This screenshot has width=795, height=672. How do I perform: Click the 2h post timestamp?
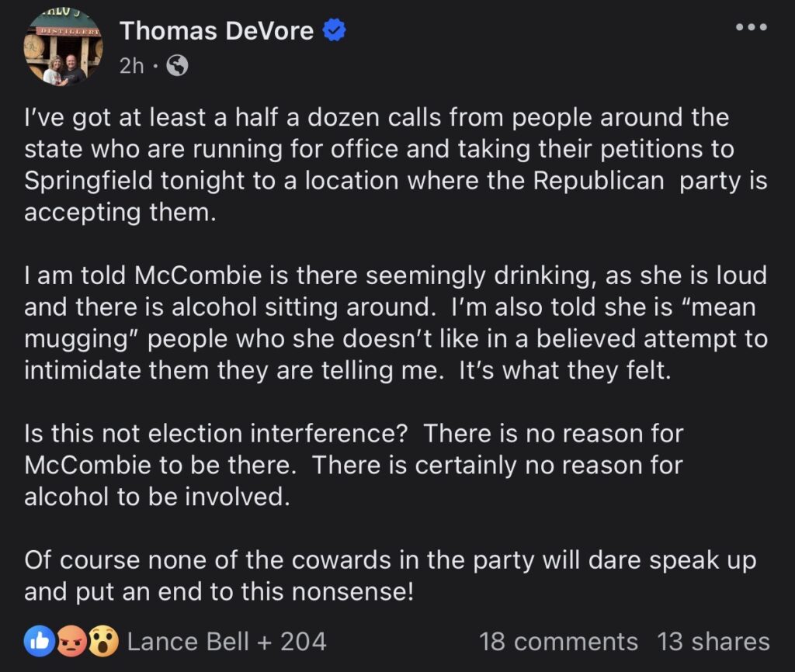(131, 67)
